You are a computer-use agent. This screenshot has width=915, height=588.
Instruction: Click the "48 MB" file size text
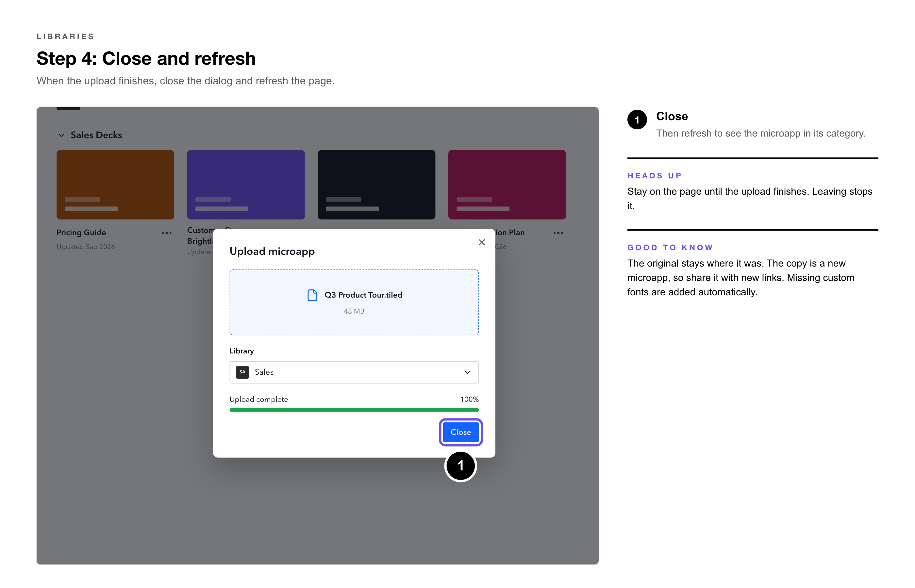tap(354, 311)
